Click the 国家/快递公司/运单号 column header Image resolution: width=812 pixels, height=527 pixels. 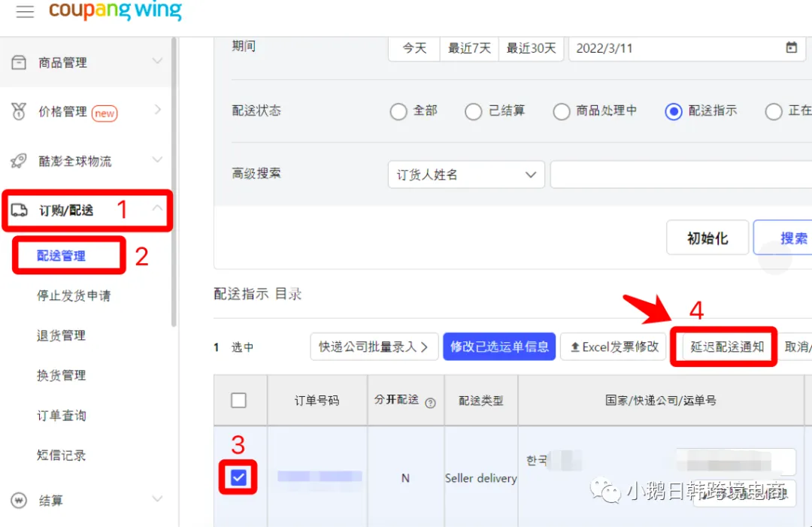(x=661, y=400)
